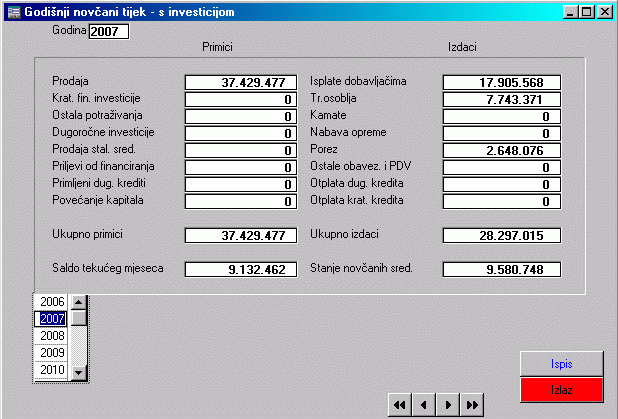The height and width of the screenshot is (419, 618).
Task: Click the Primljeni dug. krediti field
Action: pos(241,184)
